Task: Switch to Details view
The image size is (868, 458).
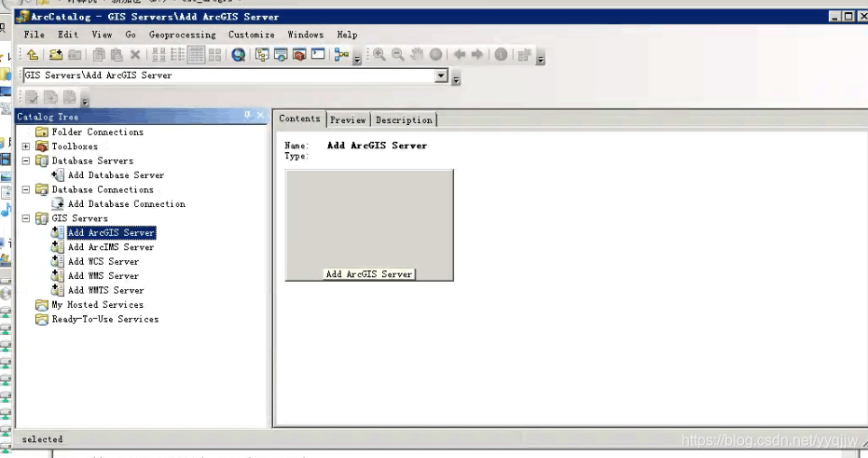Action: pyautogui.click(x=196, y=54)
